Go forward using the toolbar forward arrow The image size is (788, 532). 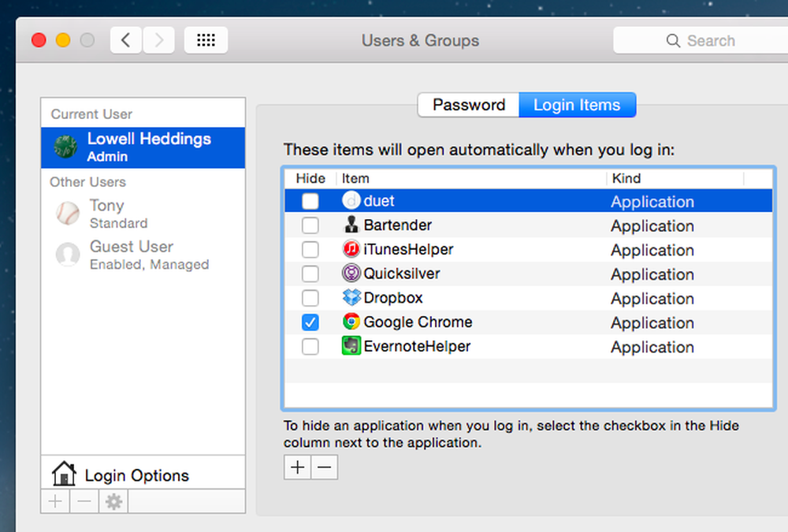pyautogui.click(x=159, y=40)
